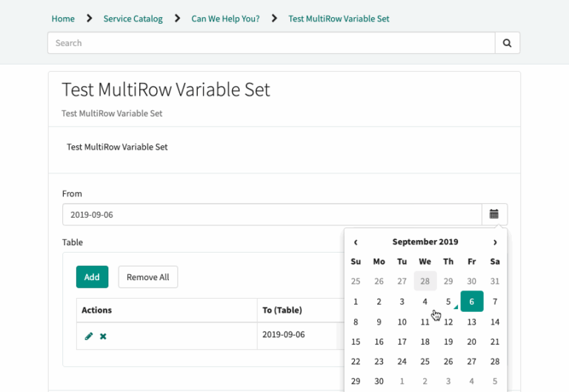Click the search magnifier icon button
This screenshot has width=569, height=392.
(x=507, y=43)
